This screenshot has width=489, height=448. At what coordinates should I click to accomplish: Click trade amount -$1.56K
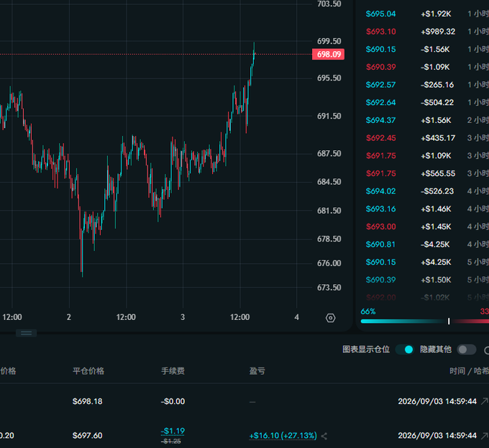click(435, 49)
